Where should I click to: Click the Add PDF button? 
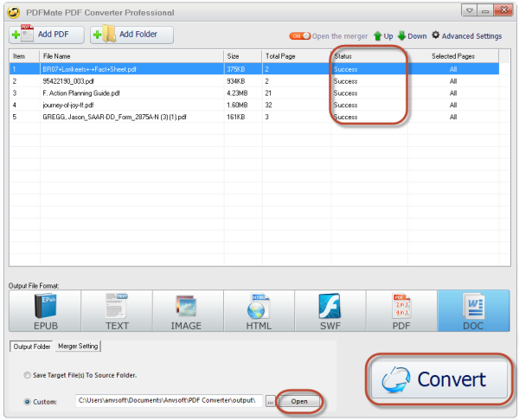(47, 35)
